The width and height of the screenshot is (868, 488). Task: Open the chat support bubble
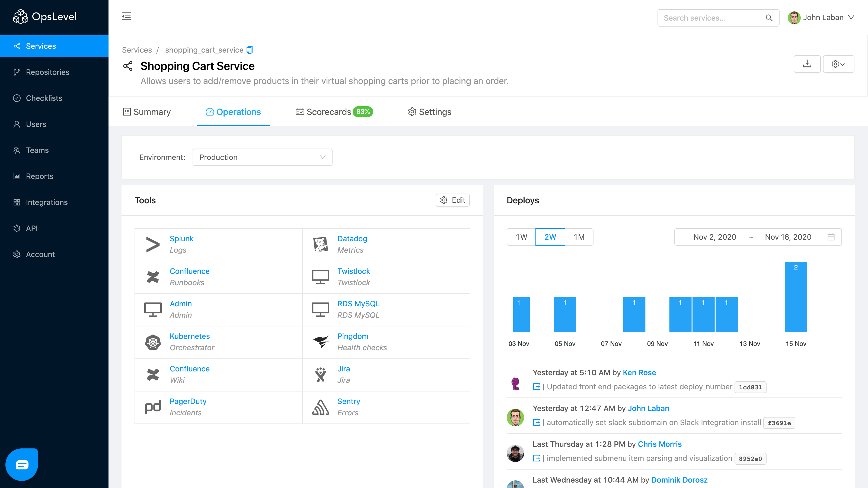pyautogui.click(x=22, y=464)
